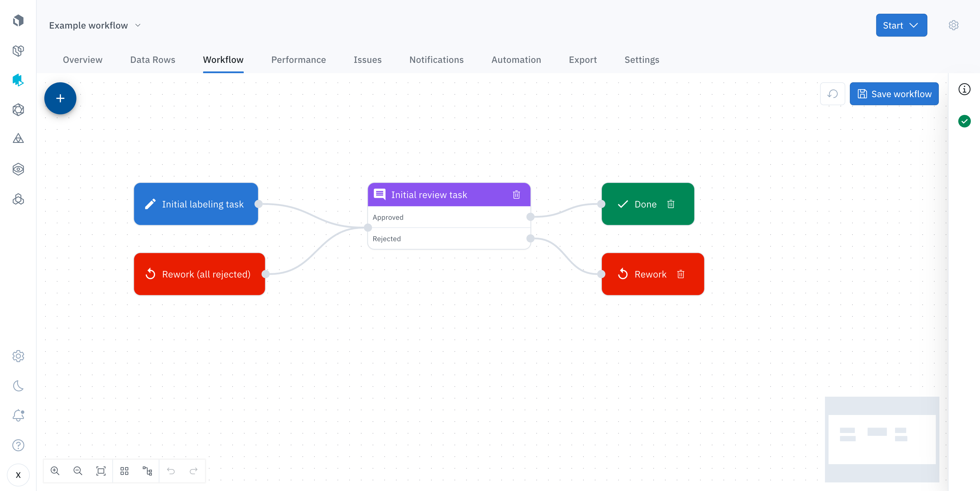Open the Settings tab
The image size is (980, 491).
coord(642,60)
